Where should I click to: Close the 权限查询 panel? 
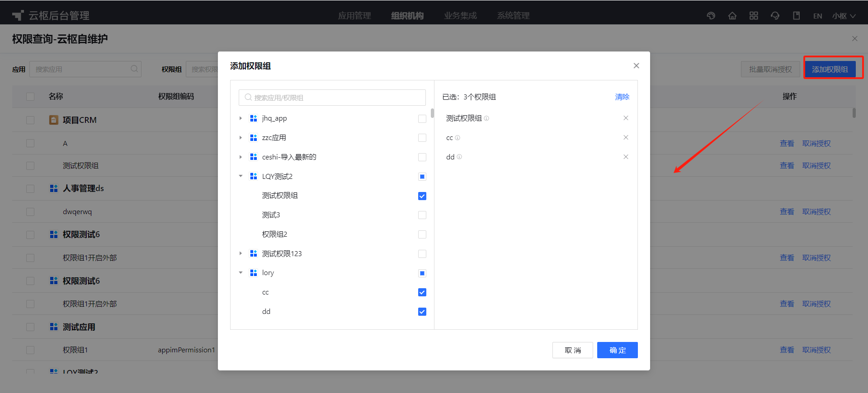tap(854, 39)
